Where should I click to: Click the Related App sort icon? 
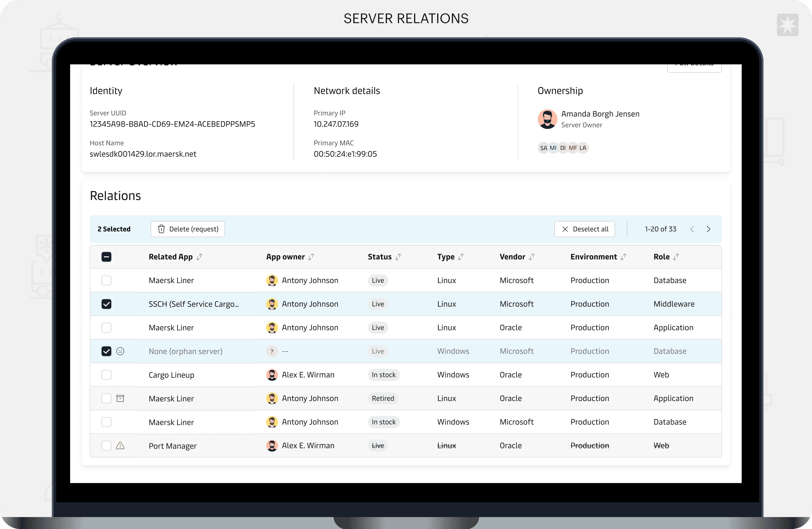[199, 257]
